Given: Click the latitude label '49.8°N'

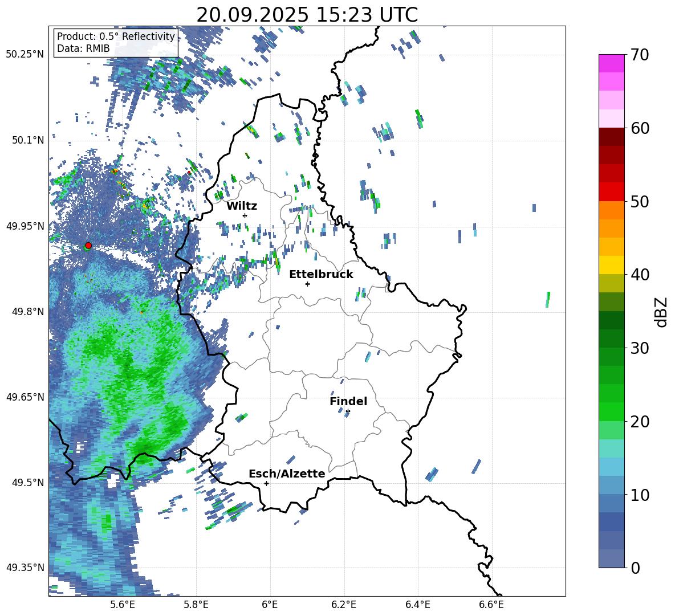Looking at the screenshot, I should [27, 312].
